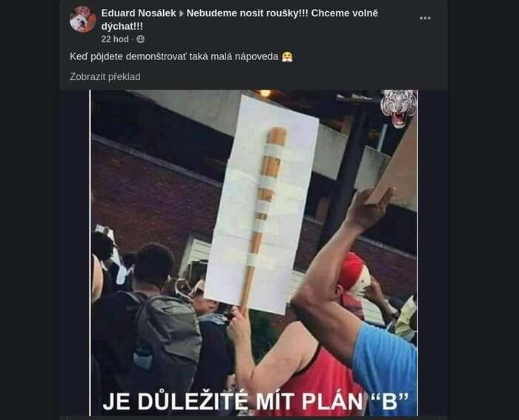519x420 pixels.
Task: Open Eduard Nosálek author name link
Action: 139,13
